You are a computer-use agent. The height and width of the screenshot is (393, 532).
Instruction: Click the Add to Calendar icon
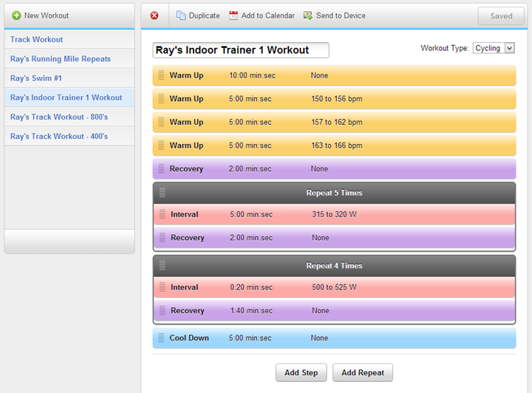[x=233, y=16]
